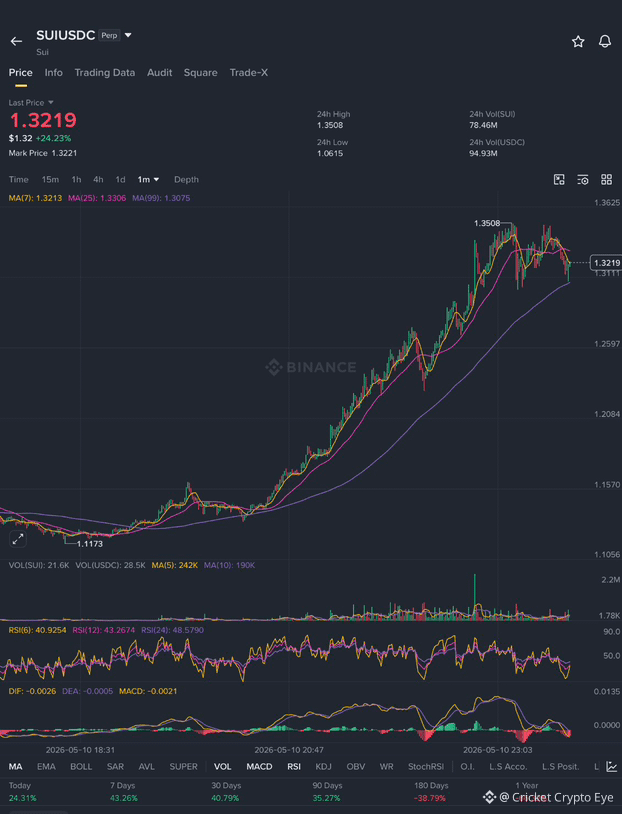Click the RSI(6): 40.9254 readout
The image size is (622, 814).
(37, 630)
